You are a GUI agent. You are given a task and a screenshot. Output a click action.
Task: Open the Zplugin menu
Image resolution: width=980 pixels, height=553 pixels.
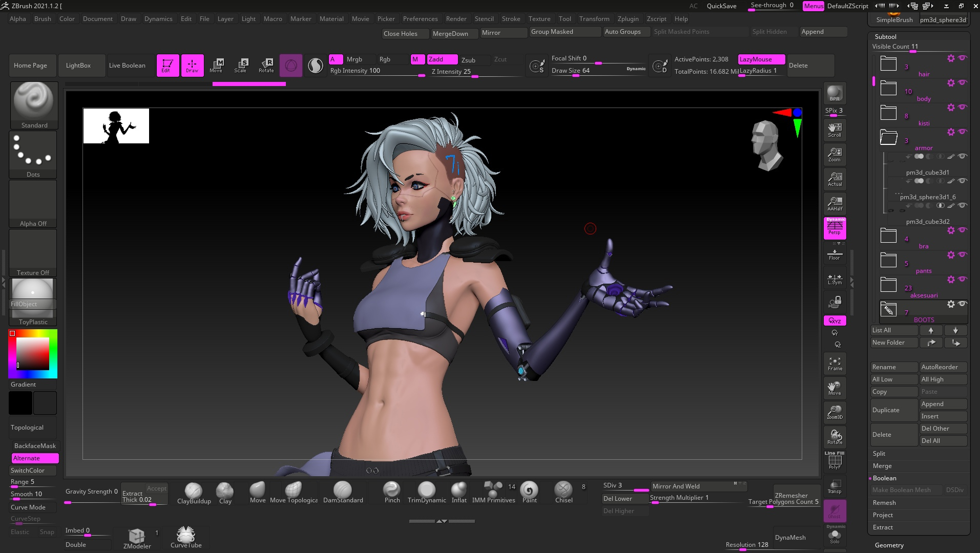(x=628, y=19)
